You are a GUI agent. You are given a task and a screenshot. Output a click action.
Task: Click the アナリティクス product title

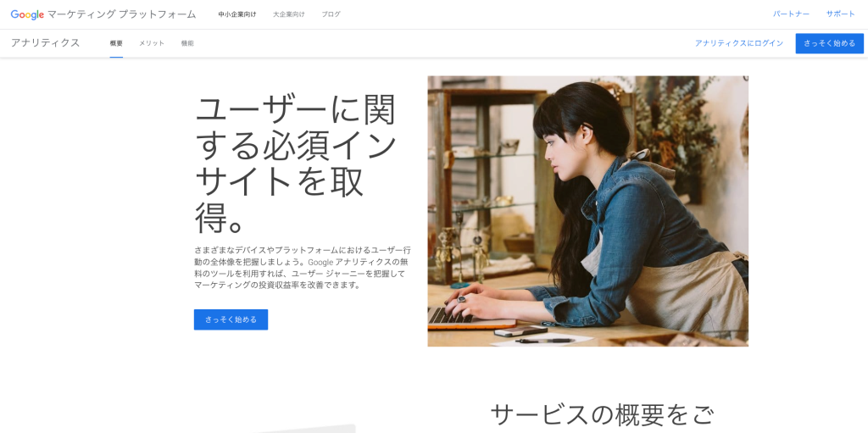tap(46, 43)
